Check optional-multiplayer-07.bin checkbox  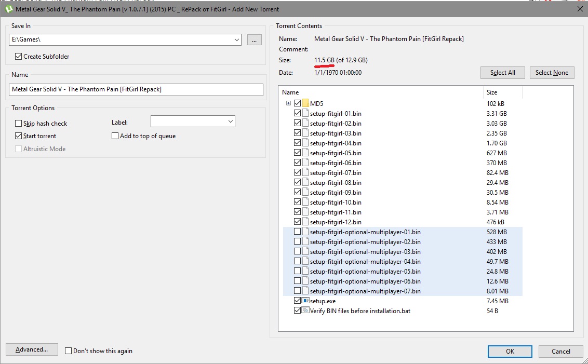[297, 291]
